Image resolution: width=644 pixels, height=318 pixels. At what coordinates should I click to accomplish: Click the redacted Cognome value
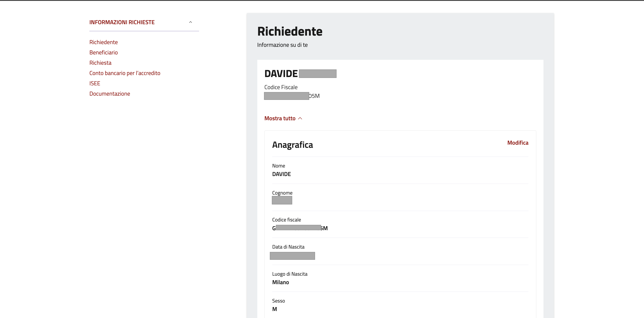coord(282,200)
